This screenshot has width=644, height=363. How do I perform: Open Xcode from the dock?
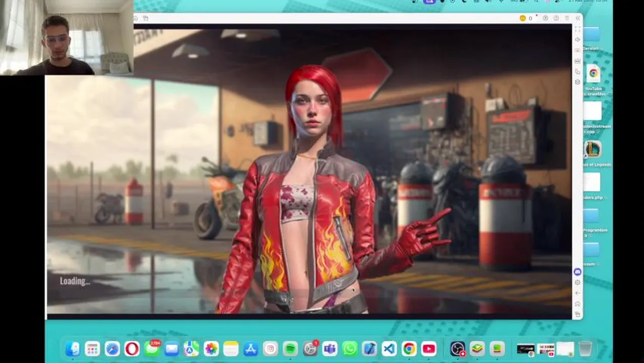369,348
